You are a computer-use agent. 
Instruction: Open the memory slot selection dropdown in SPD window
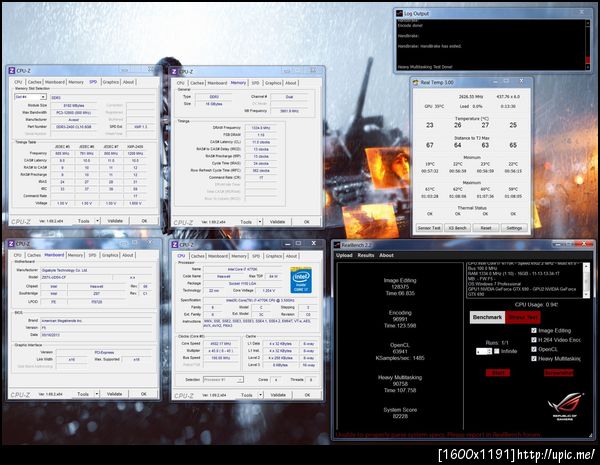click(30, 97)
